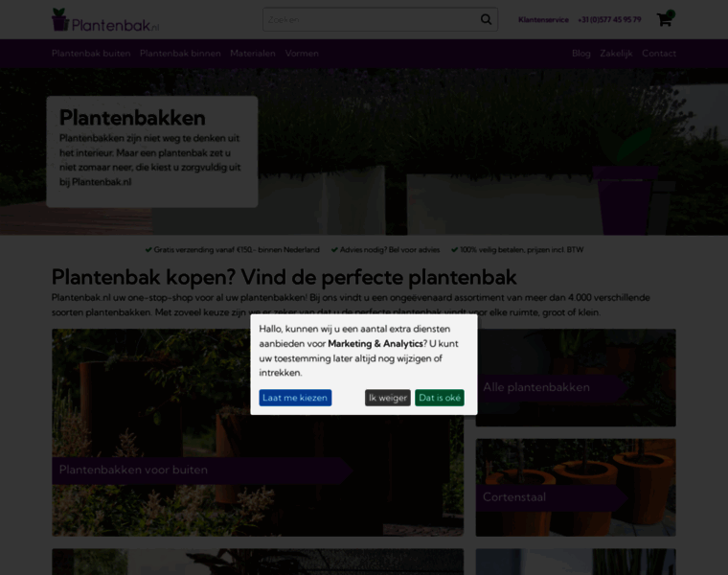
Task: Open Alle plantenbakken category tile
Action: (576, 378)
